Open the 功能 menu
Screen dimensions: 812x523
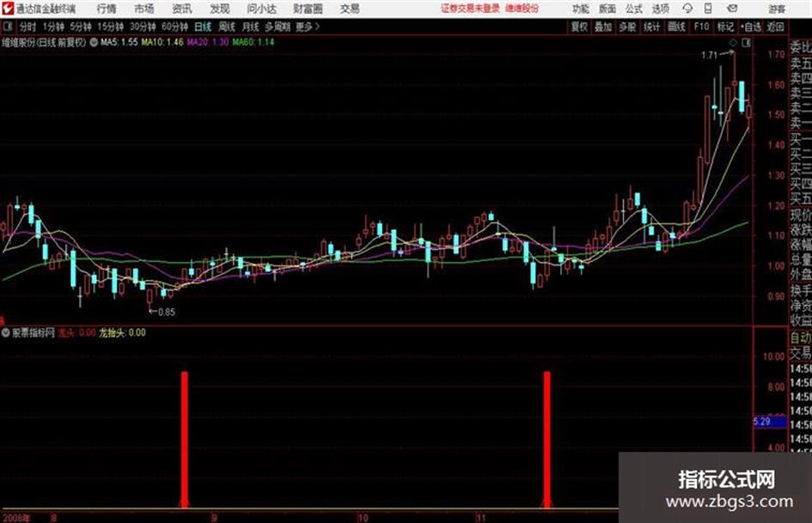click(581, 9)
